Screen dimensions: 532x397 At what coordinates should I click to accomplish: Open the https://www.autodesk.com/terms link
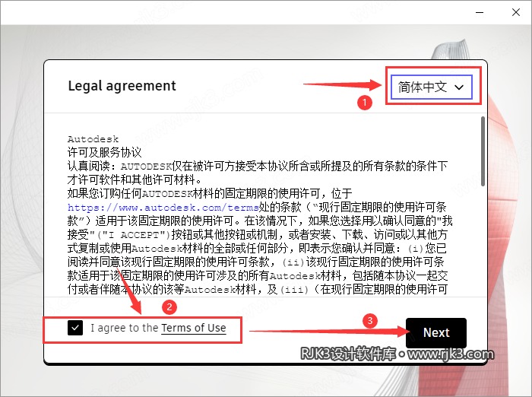pos(163,207)
